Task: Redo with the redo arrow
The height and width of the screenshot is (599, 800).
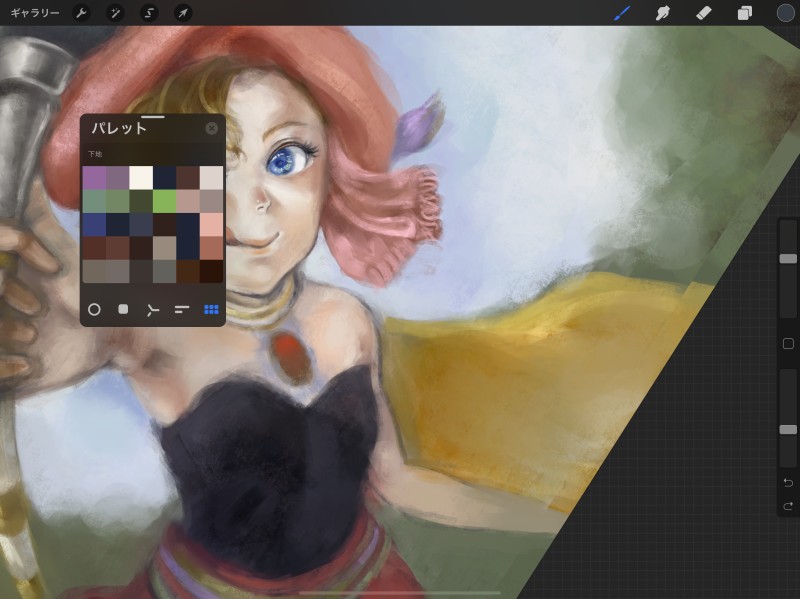Action: (788, 506)
